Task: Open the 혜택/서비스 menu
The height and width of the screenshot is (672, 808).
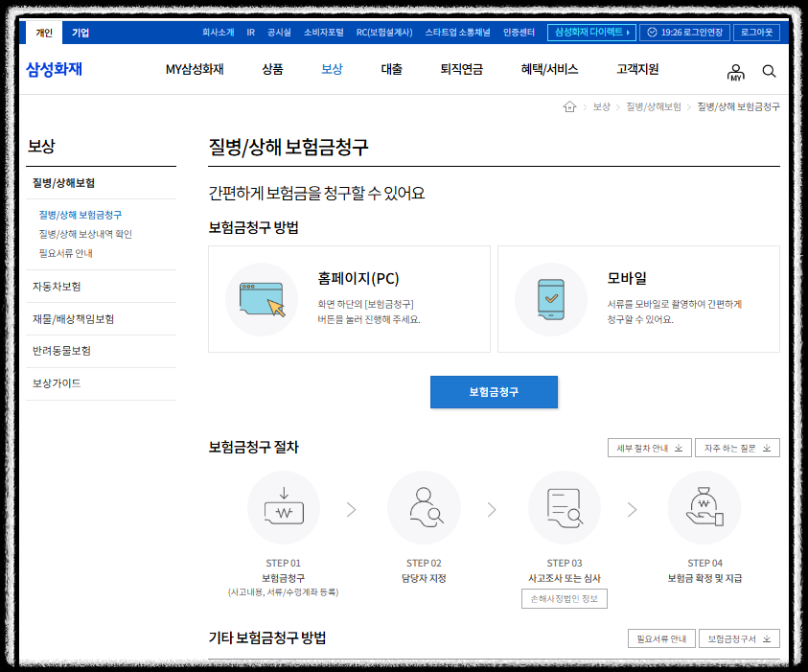Action: (x=549, y=69)
